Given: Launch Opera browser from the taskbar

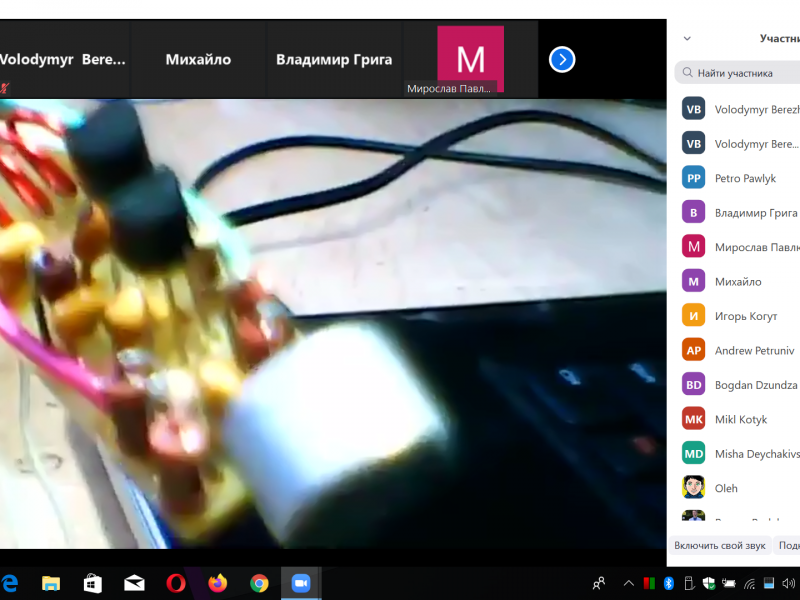Looking at the screenshot, I should click(176, 583).
